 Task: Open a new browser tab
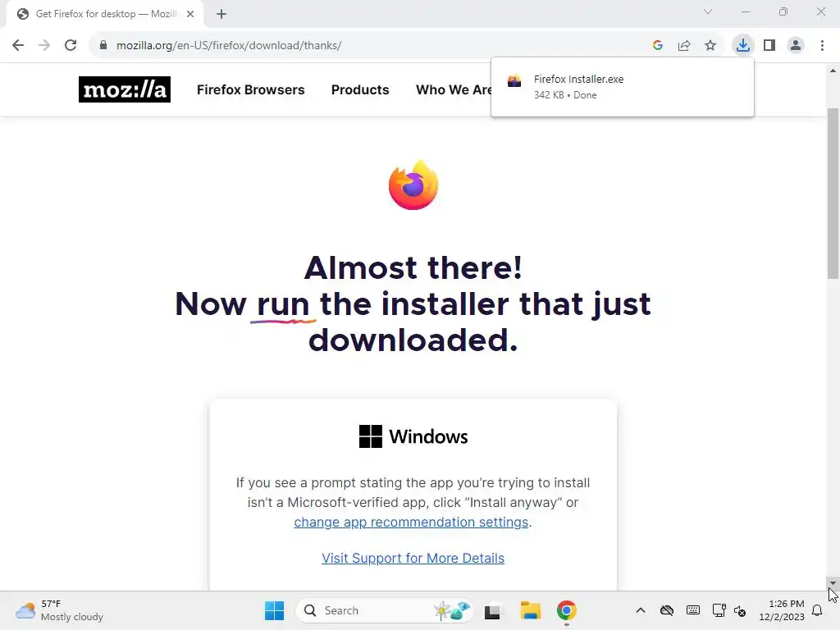[x=221, y=14]
